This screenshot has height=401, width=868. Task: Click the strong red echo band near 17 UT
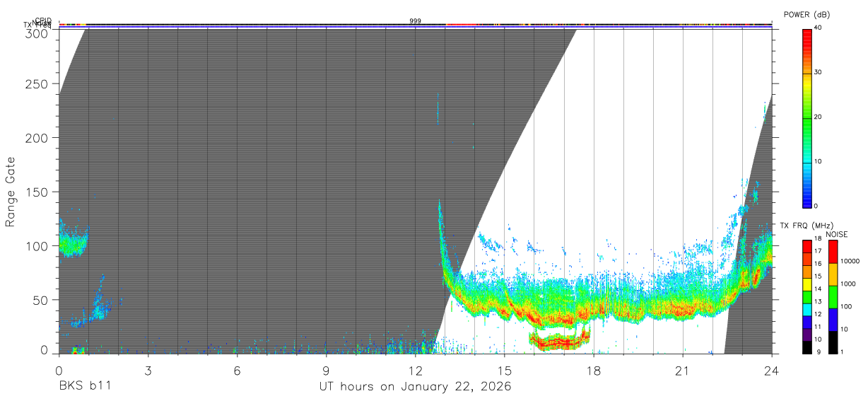(x=560, y=342)
